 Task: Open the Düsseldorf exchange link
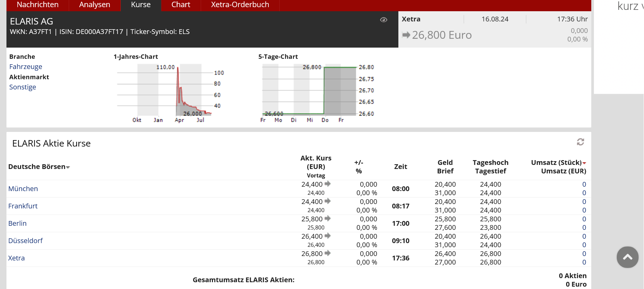26,241
